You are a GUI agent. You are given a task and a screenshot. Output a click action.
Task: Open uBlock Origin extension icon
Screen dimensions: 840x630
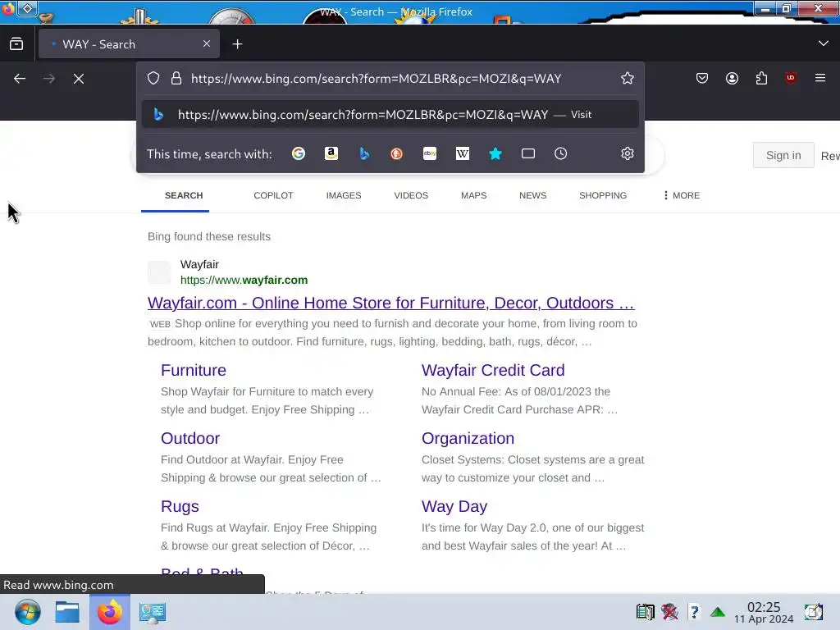point(791,78)
